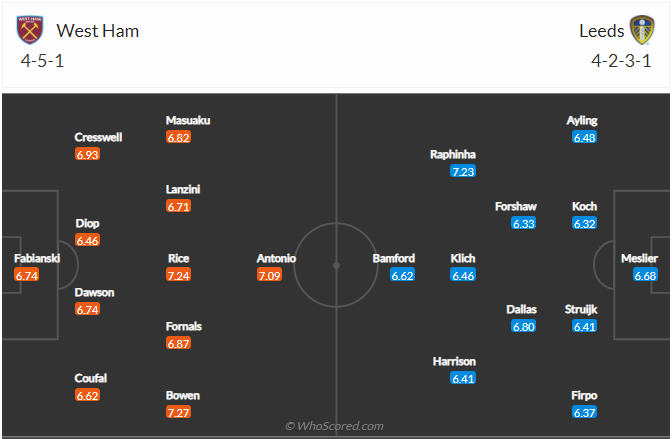Click Fabianski's 6.74 goalkeeper rating
Viewport: 672px width, 439px height.
click(x=27, y=275)
